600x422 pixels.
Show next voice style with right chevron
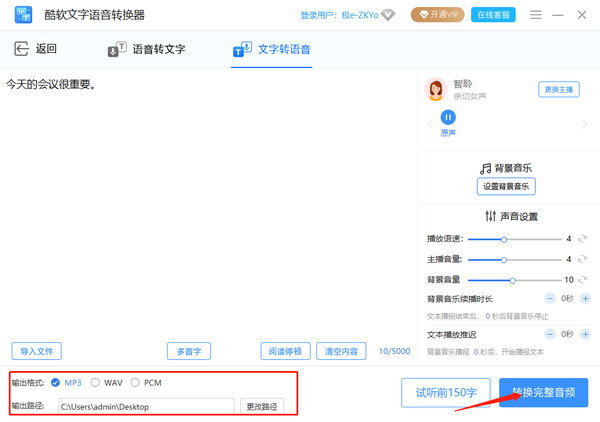[585, 124]
